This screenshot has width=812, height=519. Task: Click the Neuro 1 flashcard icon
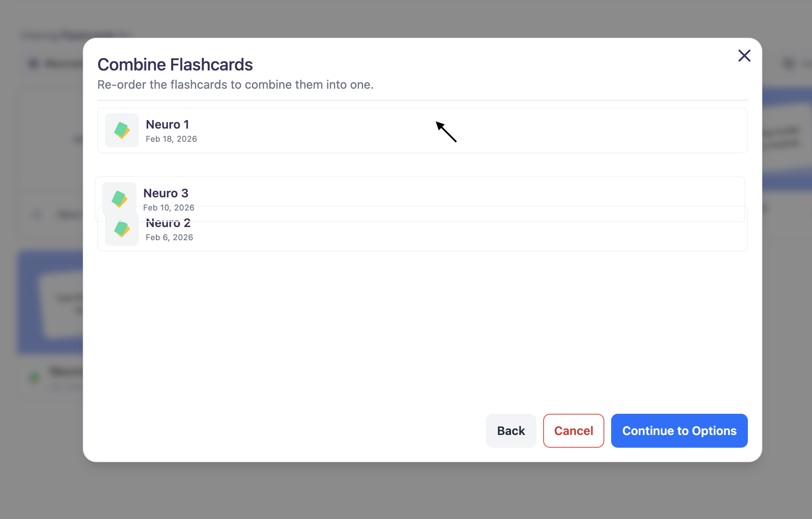(122, 130)
